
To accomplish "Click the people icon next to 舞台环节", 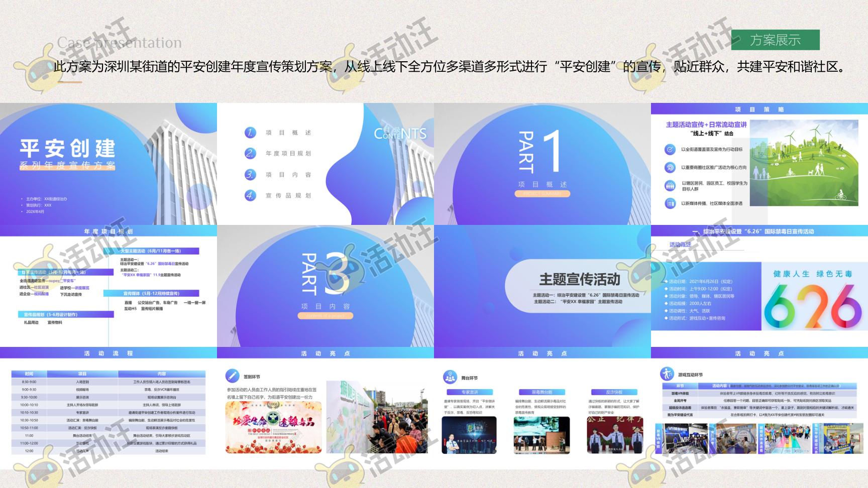I will click(x=450, y=377).
